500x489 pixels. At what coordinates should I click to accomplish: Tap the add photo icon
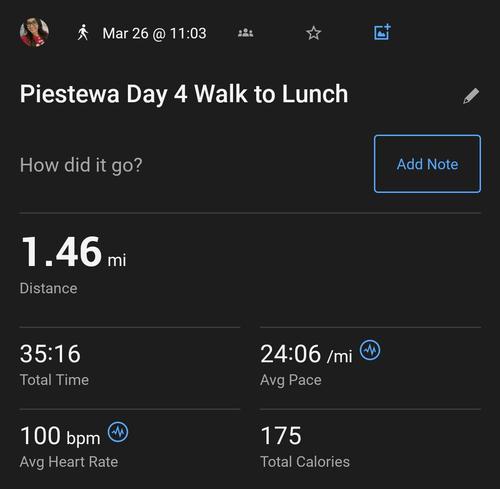[382, 32]
